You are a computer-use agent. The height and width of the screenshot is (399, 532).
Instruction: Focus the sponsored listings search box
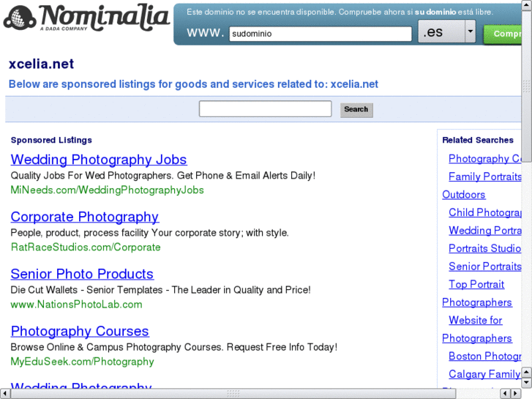tap(266, 108)
